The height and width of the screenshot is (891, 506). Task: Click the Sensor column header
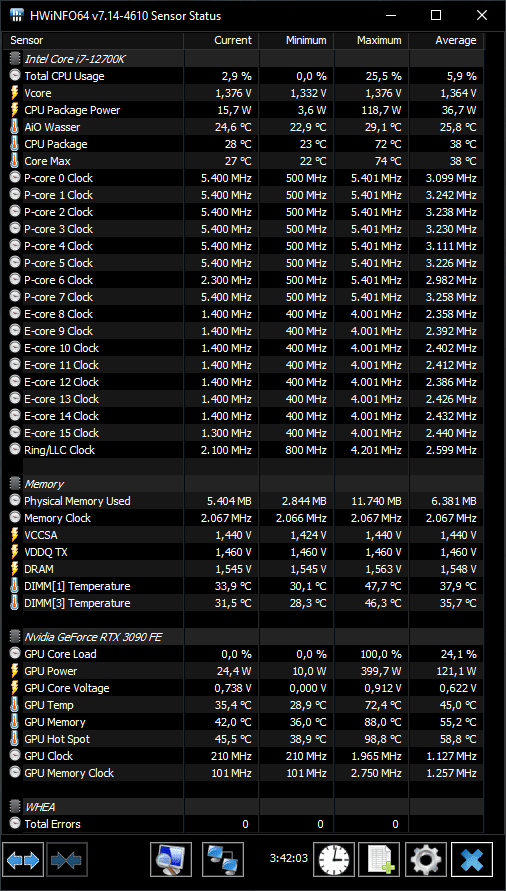pyautogui.click(x=94, y=40)
